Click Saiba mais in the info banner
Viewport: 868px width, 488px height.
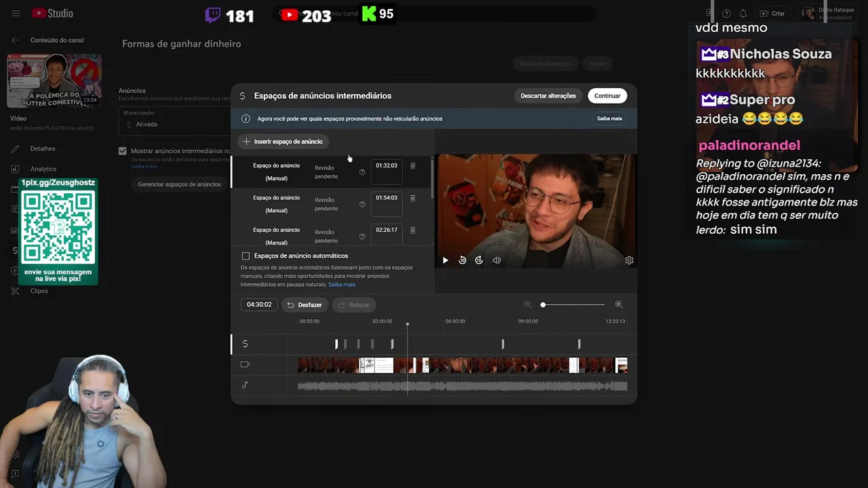pyautogui.click(x=610, y=119)
